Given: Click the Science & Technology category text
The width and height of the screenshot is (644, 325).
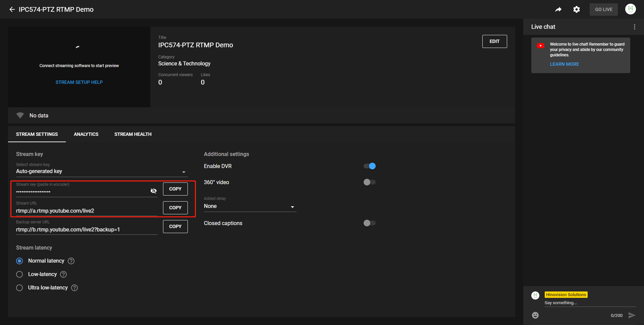Looking at the screenshot, I should click(184, 63).
